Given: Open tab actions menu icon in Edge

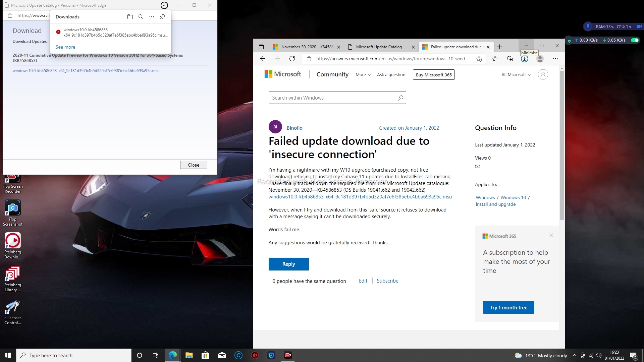Looking at the screenshot, I should tap(261, 47).
